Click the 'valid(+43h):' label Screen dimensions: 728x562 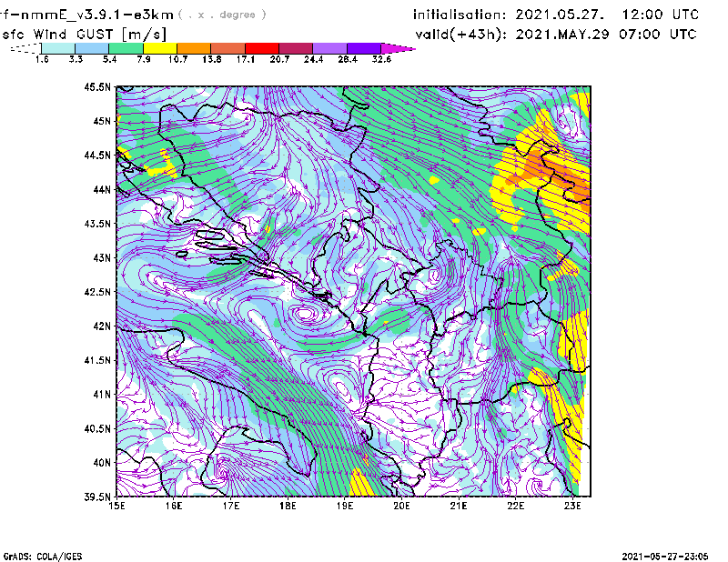pos(461,35)
